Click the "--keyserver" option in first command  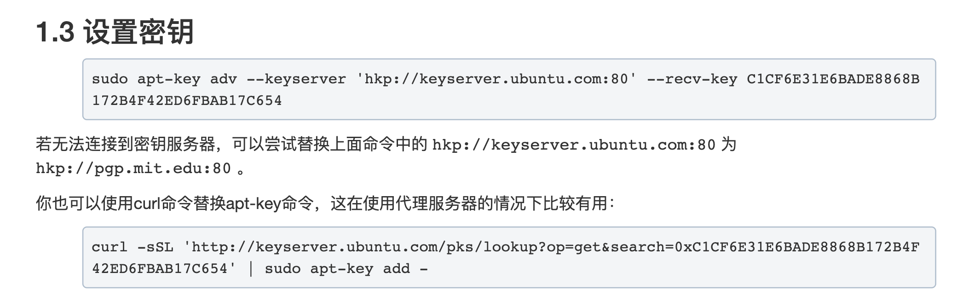tap(296, 79)
